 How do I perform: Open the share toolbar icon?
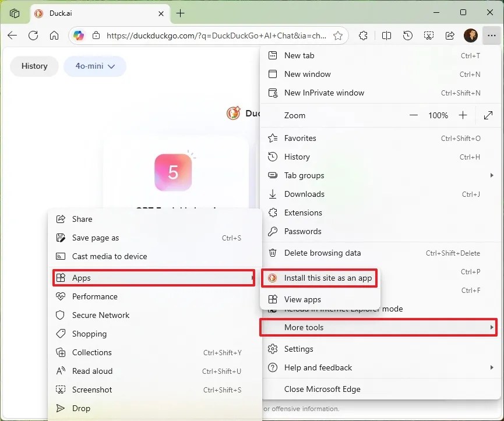pos(450,36)
